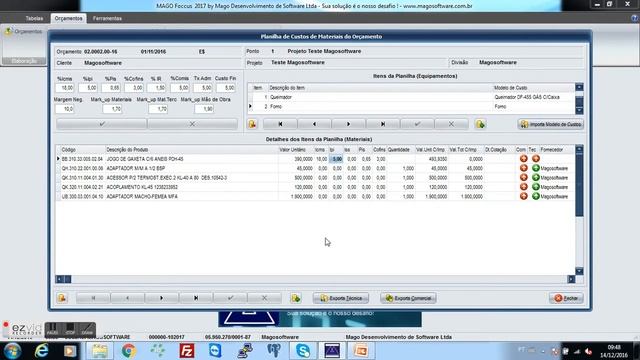This screenshot has height=360, width=640.
Task: Click the Mark_up Materiais input field
Action: tap(112, 109)
